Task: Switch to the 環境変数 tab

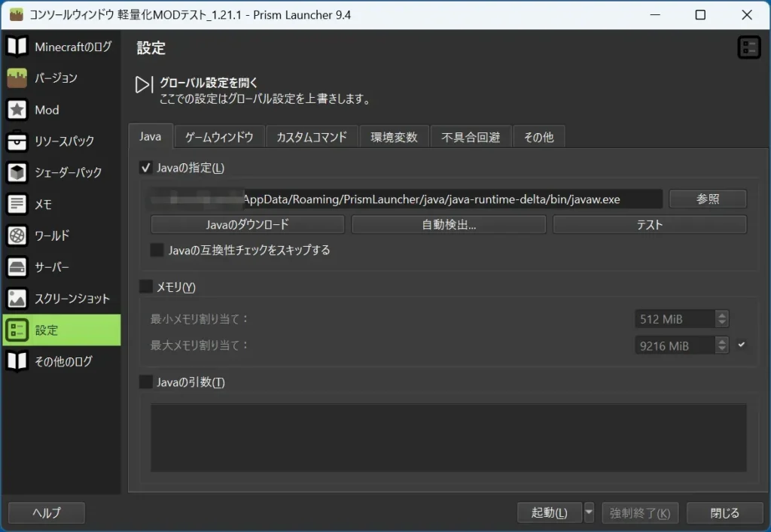Action: point(394,137)
